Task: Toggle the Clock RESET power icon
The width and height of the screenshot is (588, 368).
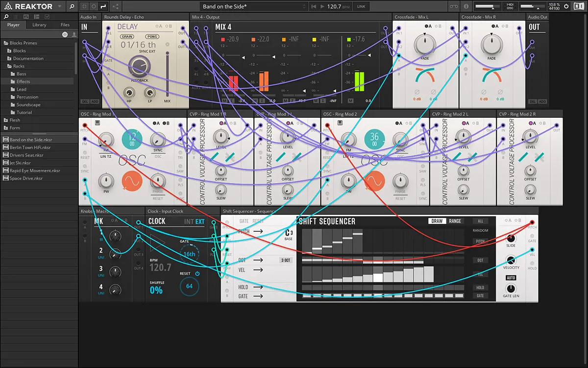Action: (197, 273)
